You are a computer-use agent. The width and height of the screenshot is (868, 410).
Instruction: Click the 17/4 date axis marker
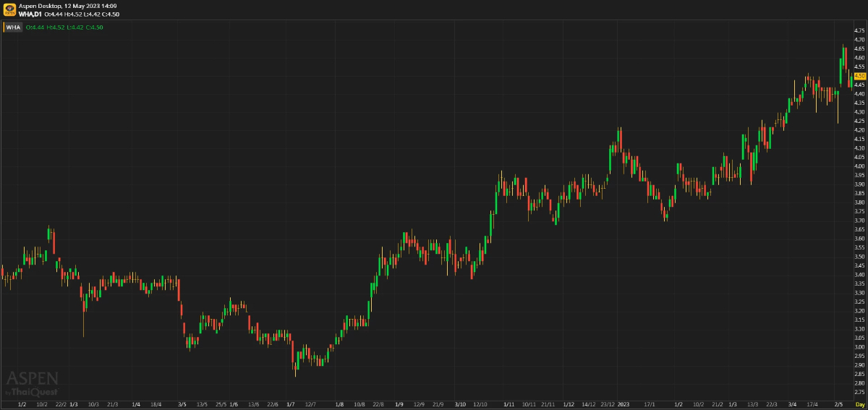click(812, 403)
